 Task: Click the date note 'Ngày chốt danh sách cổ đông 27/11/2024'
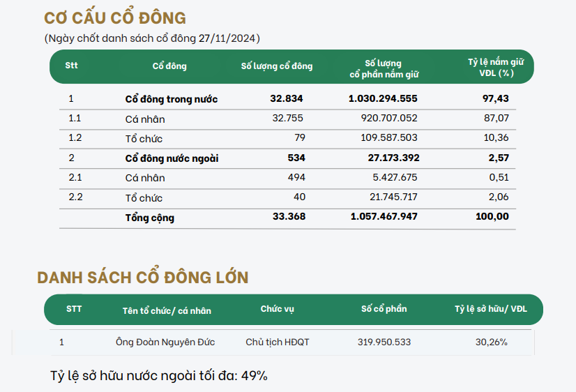tap(152, 38)
